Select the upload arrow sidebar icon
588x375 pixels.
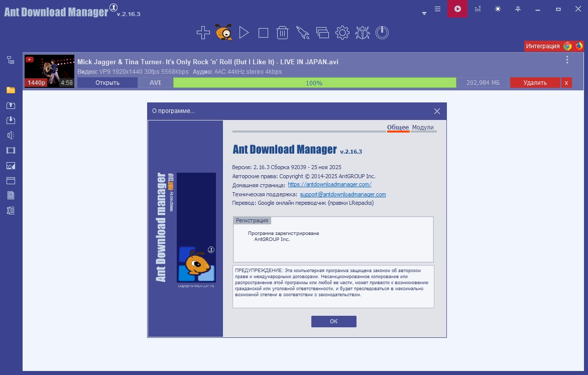pos(11,105)
